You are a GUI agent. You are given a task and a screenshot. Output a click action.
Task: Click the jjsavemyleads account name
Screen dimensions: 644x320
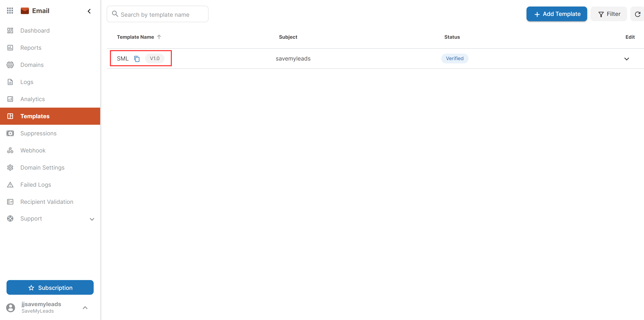[41, 304]
